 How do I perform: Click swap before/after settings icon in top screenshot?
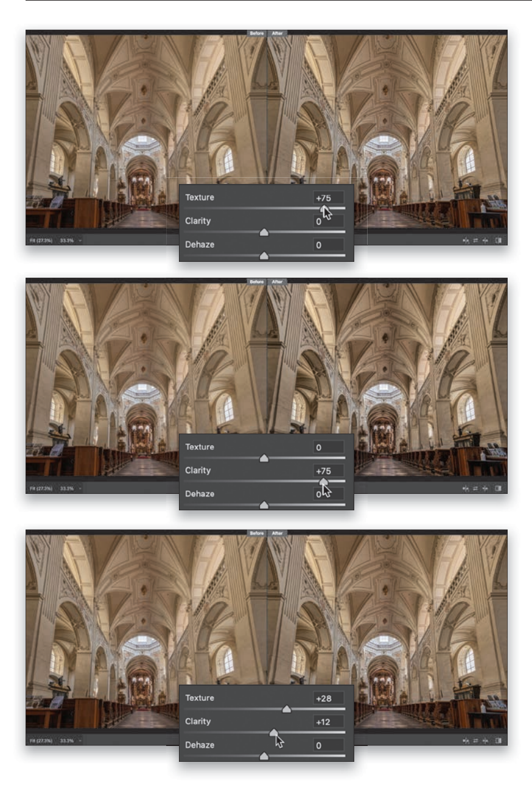[x=475, y=240]
